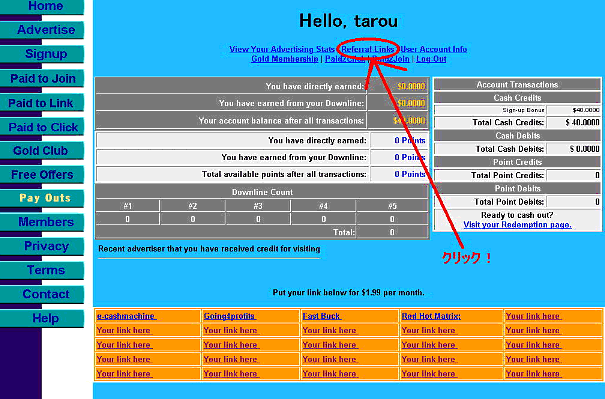Click the '$ 40.0000' Total Cash Credits value
This screenshot has width=605, height=399.
click(x=583, y=122)
